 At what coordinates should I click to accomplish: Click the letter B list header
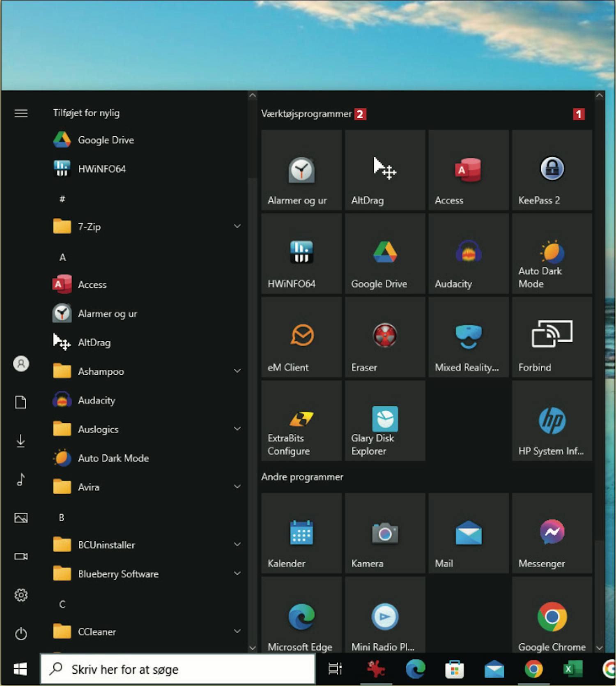62,518
